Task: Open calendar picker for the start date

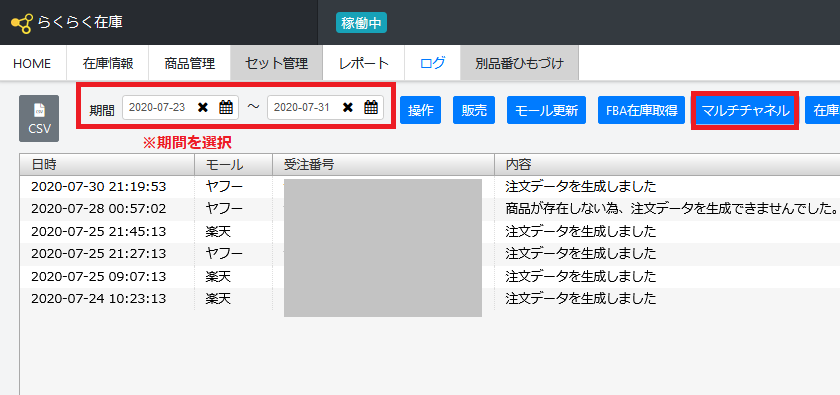Action: 226,107
